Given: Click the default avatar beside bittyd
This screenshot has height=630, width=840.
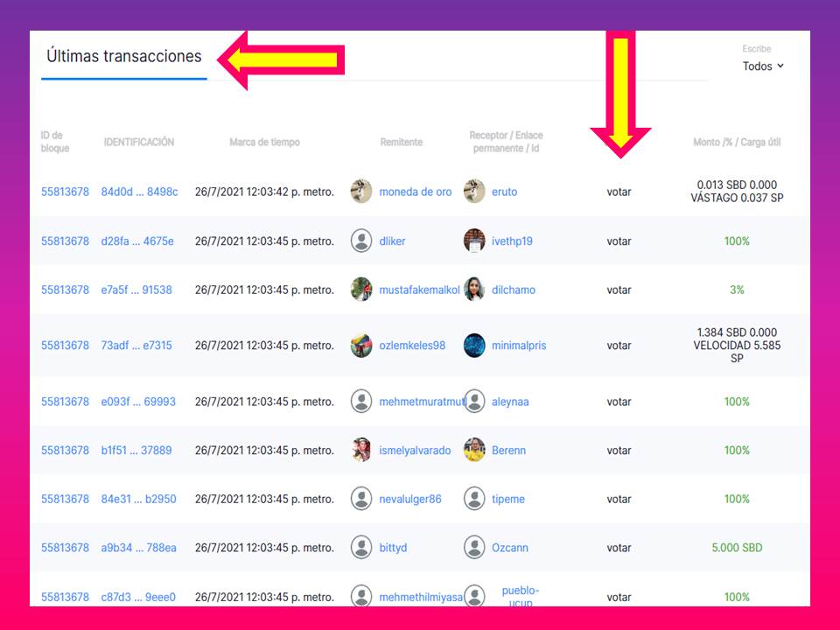Looking at the screenshot, I should (361, 548).
